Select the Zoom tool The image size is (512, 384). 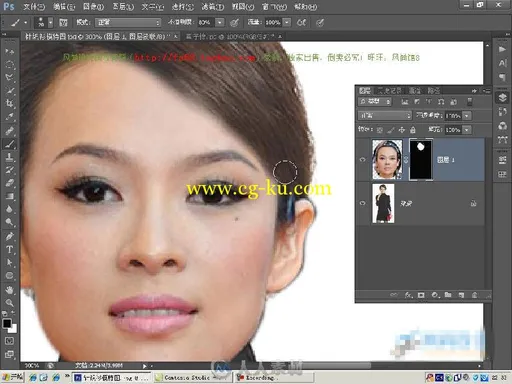[x=9, y=303]
